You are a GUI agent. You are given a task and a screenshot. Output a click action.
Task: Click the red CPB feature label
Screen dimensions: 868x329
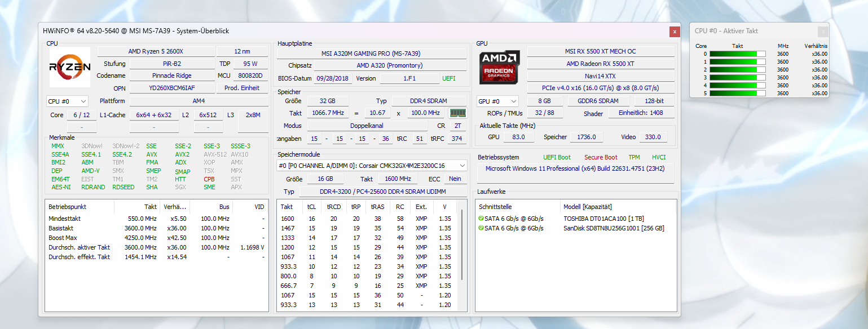(209, 179)
